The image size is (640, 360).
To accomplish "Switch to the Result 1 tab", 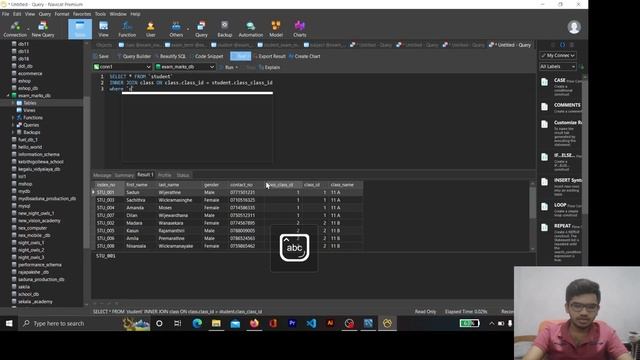I will (145, 175).
